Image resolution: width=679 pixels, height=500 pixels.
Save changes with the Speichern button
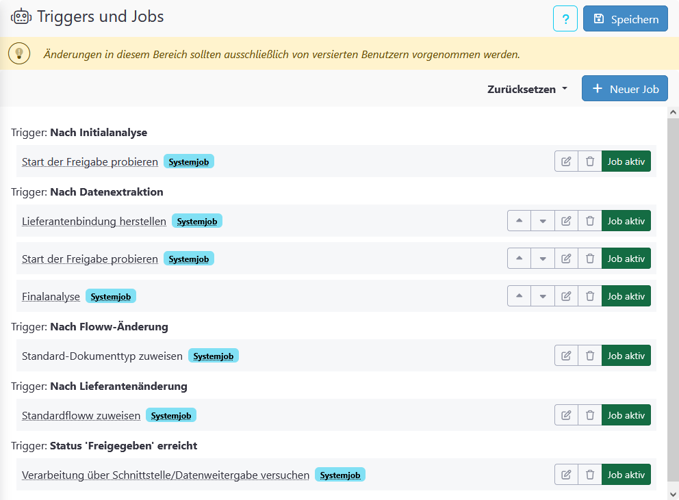click(625, 19)
